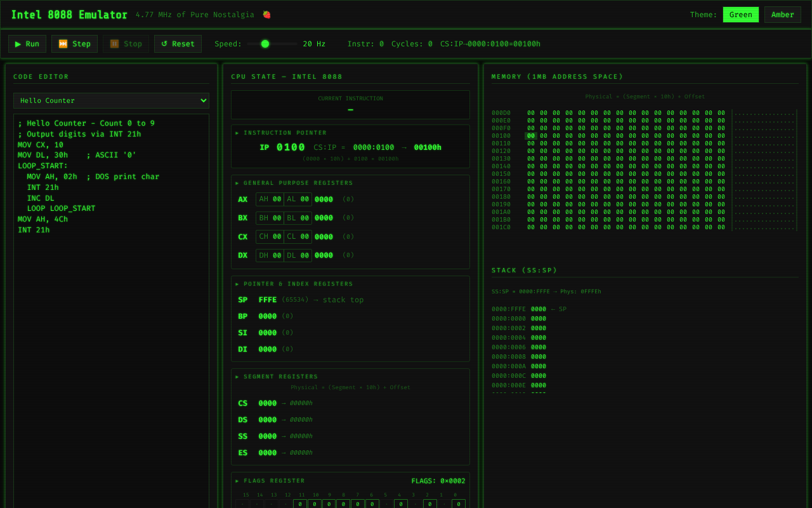Click the 'Cycles: 0' counter

412,44
